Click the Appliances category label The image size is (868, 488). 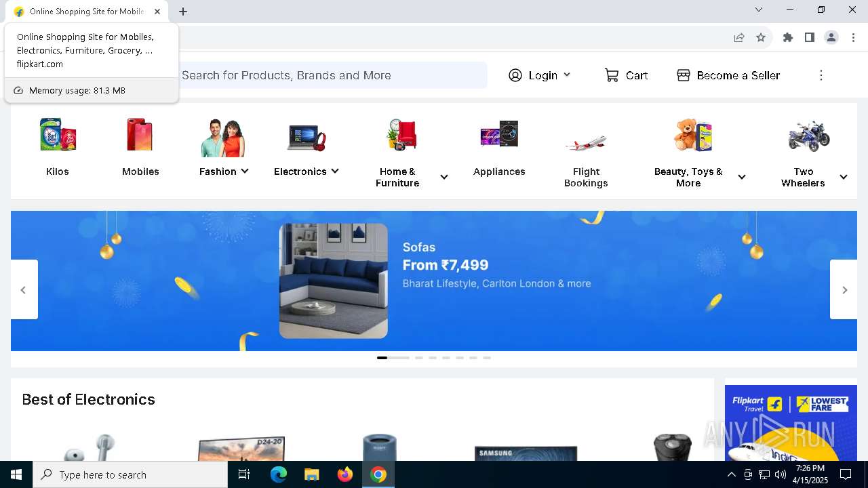point(499,171)
